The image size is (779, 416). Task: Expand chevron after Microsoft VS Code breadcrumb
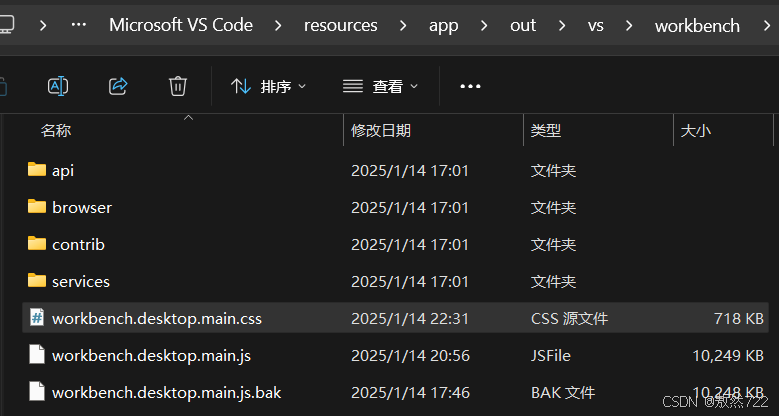278,25
